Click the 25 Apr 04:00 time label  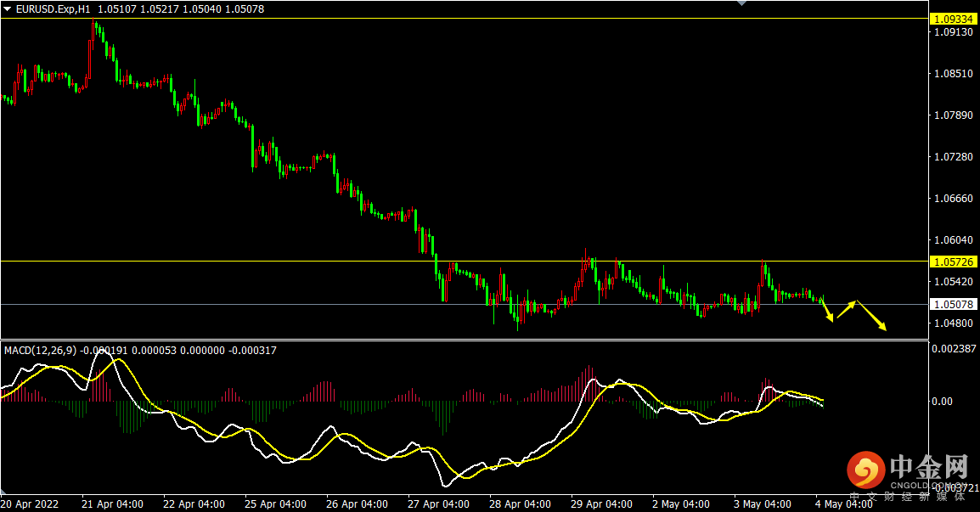[x=276, y=504]
